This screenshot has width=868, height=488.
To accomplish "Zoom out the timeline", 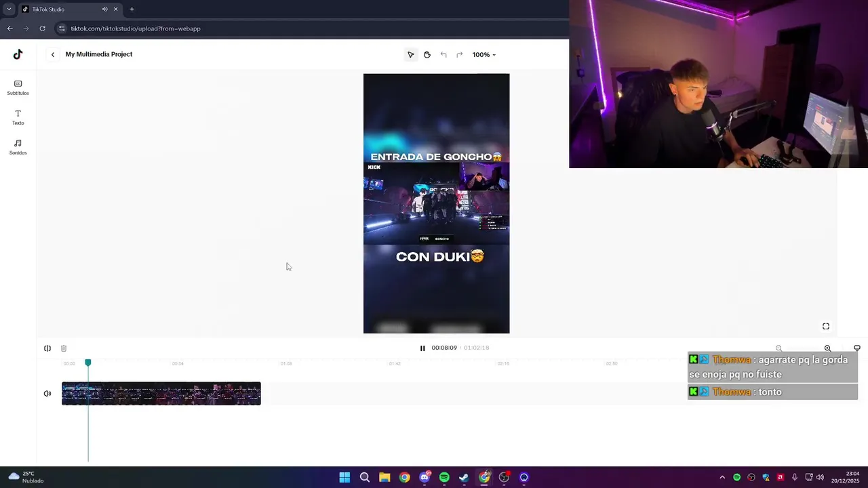I will click(778, 348).
